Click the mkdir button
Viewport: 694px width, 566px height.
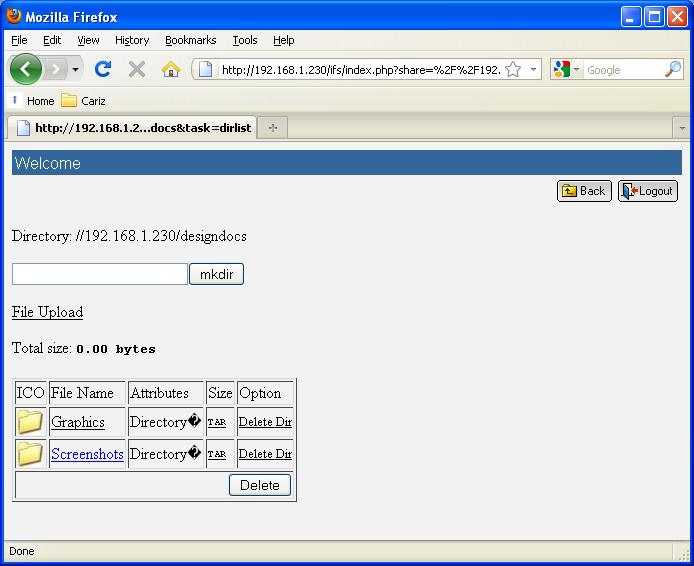tap(216, 274)
